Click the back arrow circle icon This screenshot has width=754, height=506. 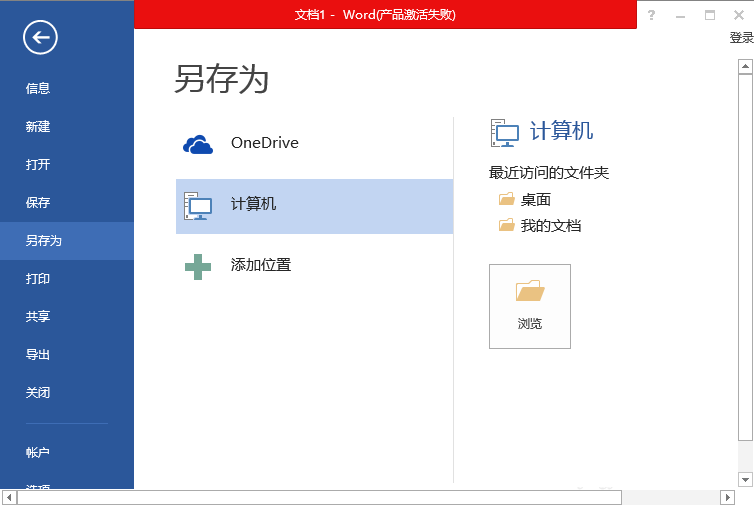click(40, 38)
